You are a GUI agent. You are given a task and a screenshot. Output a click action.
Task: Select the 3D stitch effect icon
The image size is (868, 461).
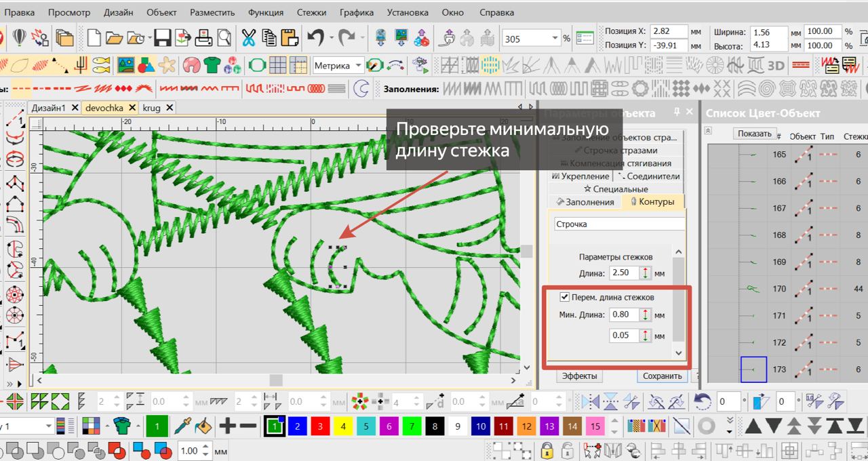pyautogui.click(x=776, y=66)
